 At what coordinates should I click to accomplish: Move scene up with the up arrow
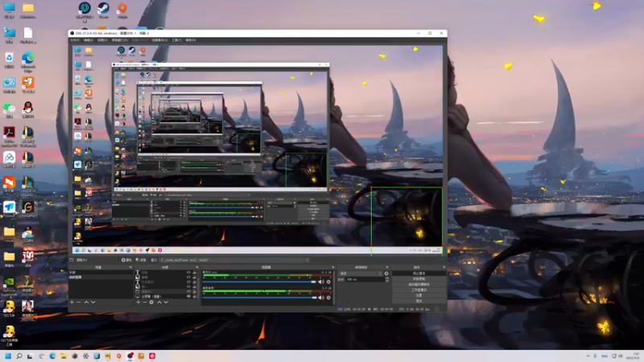86,302
